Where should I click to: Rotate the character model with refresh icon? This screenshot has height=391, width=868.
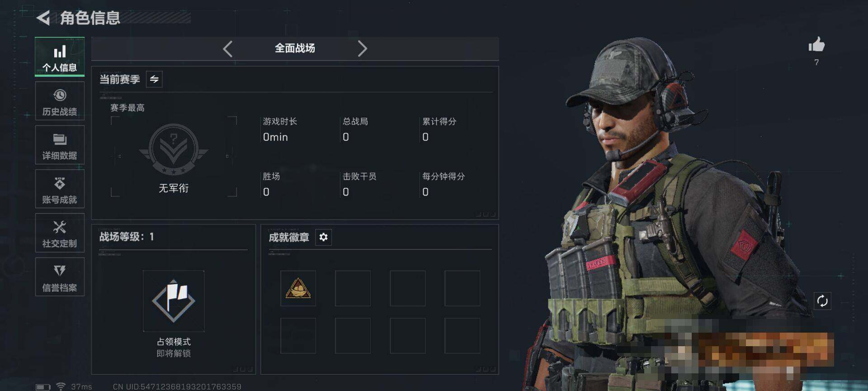(x=822, y=301)
